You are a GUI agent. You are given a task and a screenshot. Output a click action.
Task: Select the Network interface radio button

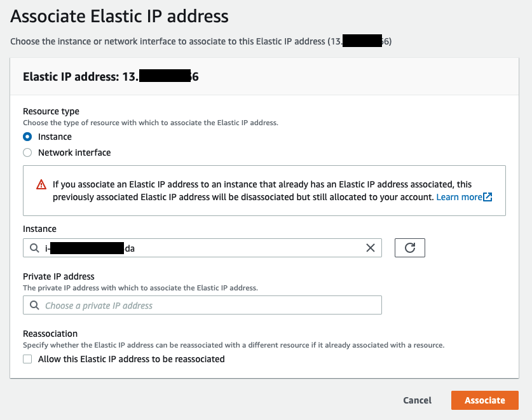coord(27,152)
